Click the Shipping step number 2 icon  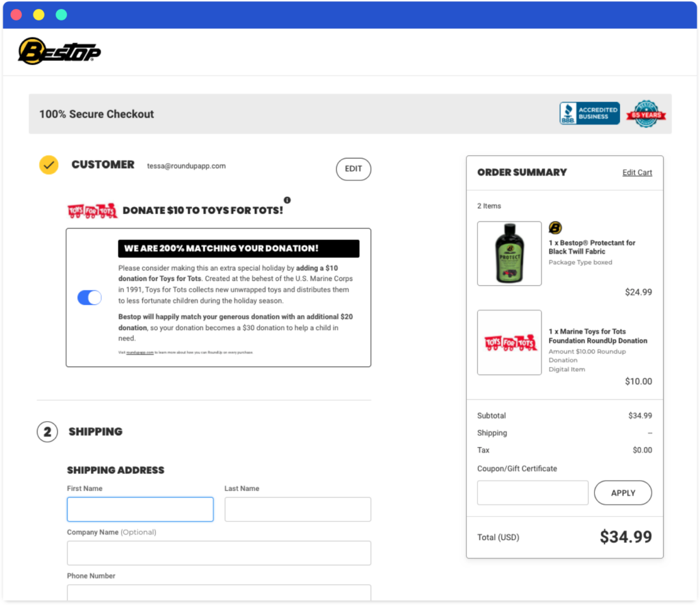47,432
